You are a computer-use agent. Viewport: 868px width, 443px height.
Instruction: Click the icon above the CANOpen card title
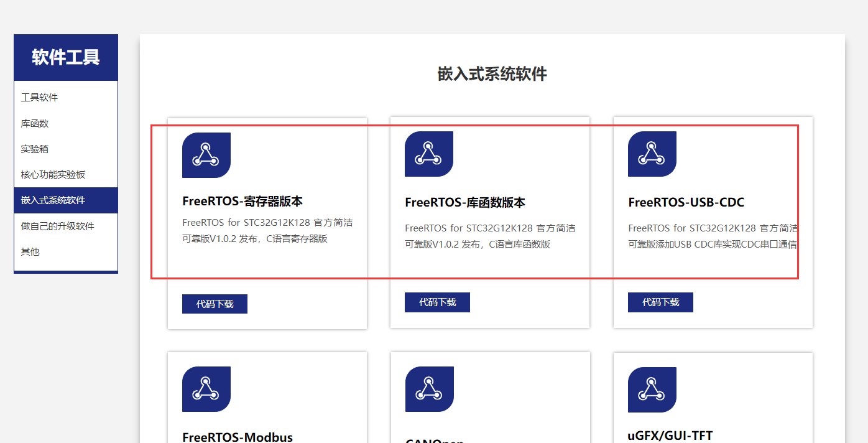430,389
